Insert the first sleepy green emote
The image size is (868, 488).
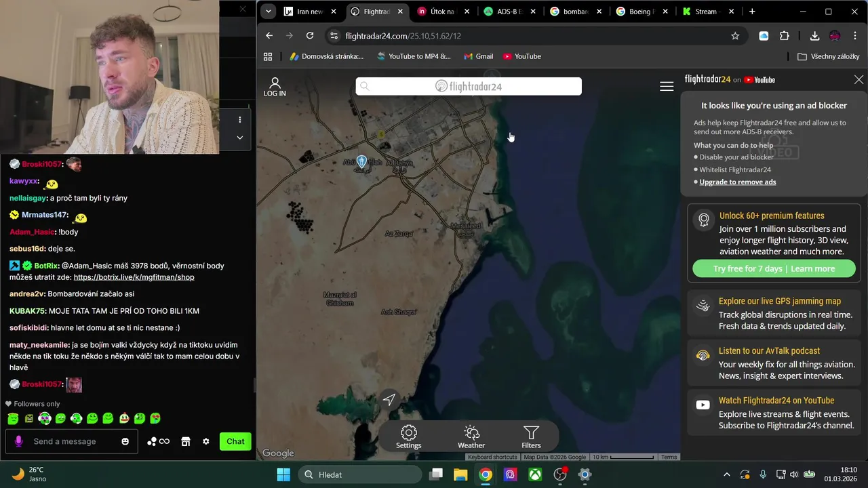pos(13,419)
